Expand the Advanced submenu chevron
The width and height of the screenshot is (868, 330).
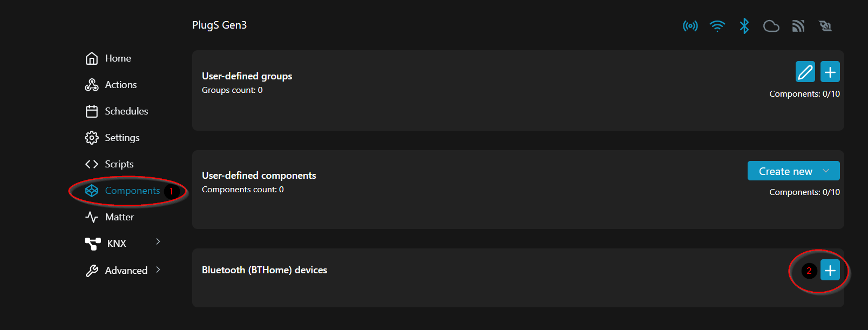[x=158, y=270]
